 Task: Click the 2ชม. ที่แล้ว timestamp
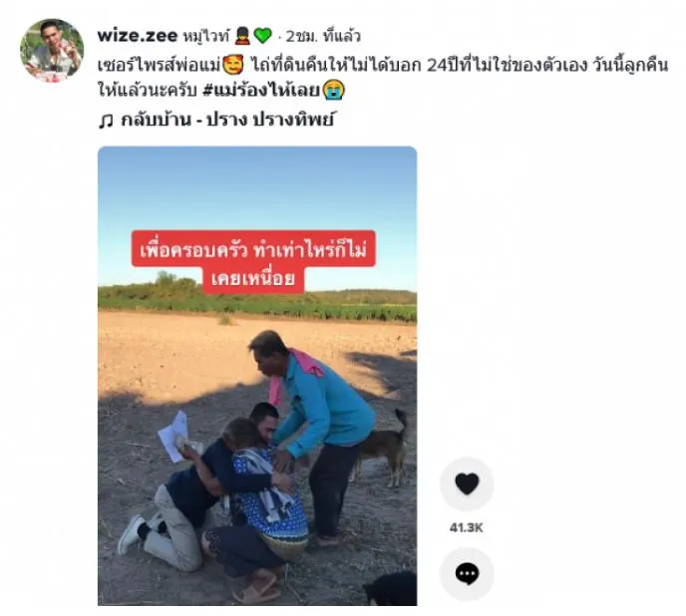(x=323, y=36)
